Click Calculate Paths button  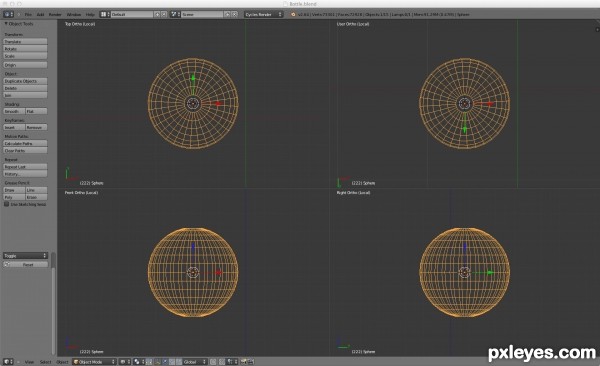(x=25, y=143)
